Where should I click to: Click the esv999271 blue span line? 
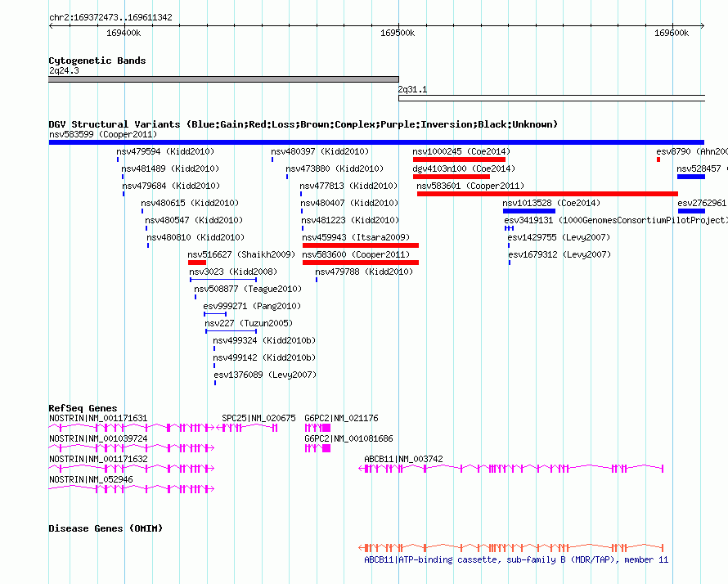tap(215, 314)
